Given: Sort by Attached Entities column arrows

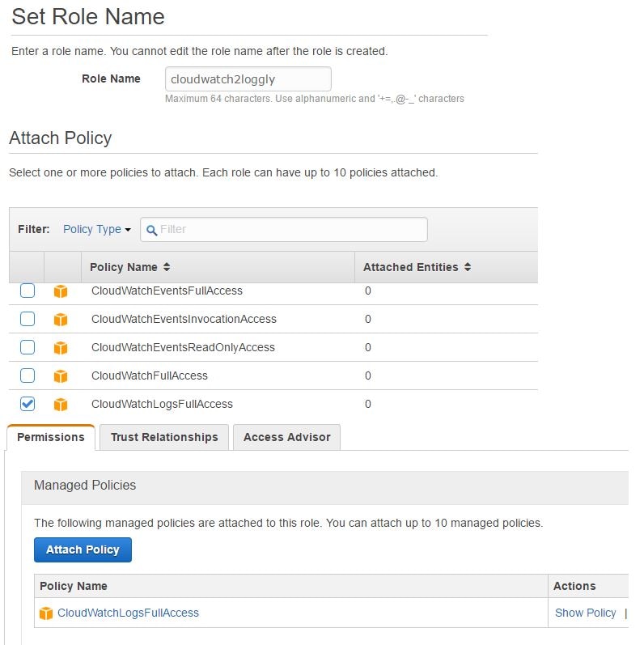Looking at the screenshot, I should (x=468, y=267).
